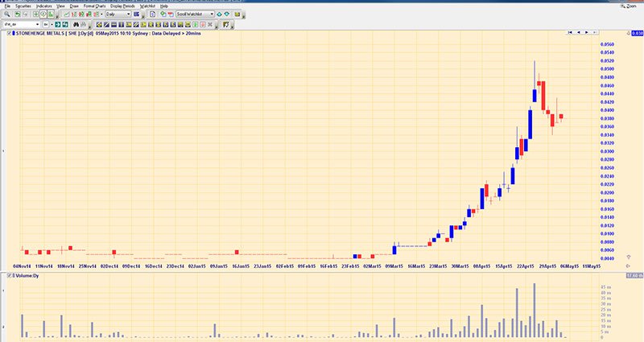Viewport: 644px width, 342px height.
Task: Click the blue 0.038 current price tag
Action: (x=638, y=33)
